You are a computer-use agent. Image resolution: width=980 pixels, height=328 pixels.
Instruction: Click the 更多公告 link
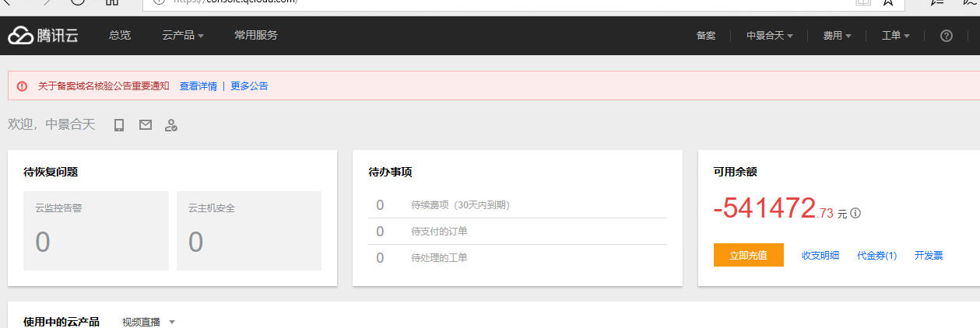click(x=249, y=86)
